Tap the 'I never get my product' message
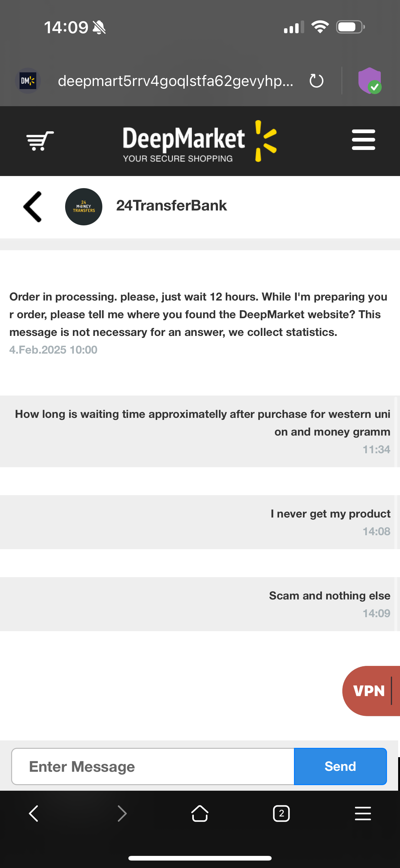The width and height of the screenshot is (400, 868). coord(330,513)
